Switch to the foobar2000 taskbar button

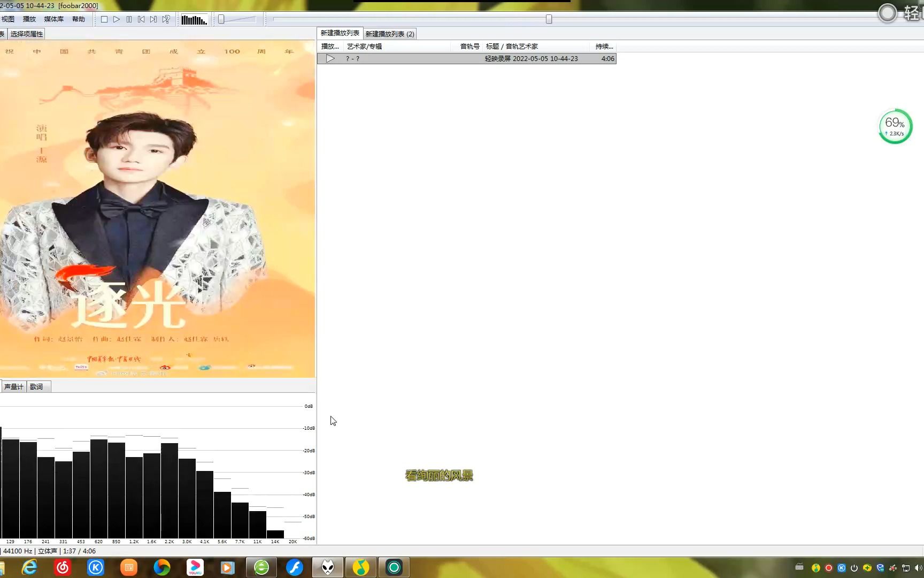coord(328,567)
